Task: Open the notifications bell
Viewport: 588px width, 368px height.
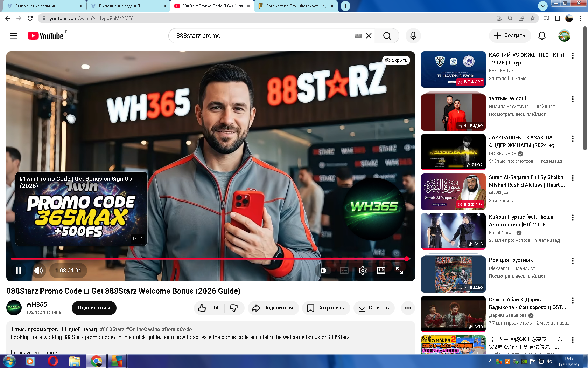Action: pyautogui.click(x=542, y=36)
